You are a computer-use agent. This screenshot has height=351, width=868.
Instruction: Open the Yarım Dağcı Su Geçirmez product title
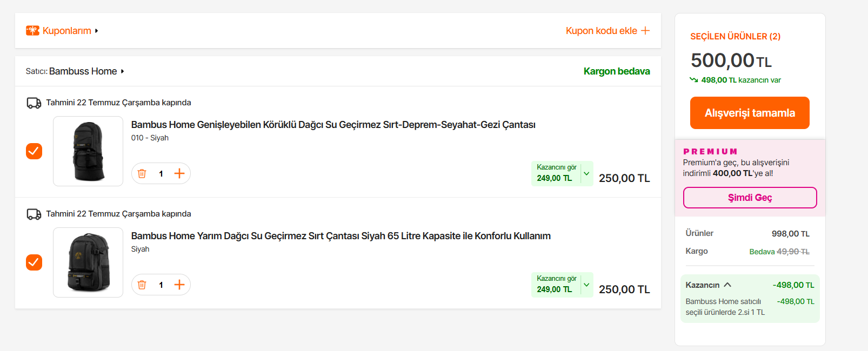(341, 236)
